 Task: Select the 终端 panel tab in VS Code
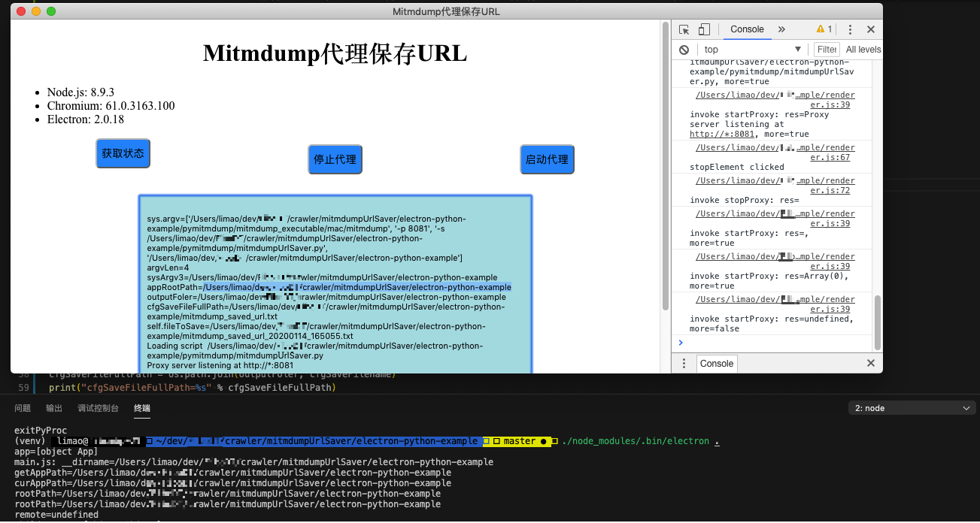click(x=142, y=408)
